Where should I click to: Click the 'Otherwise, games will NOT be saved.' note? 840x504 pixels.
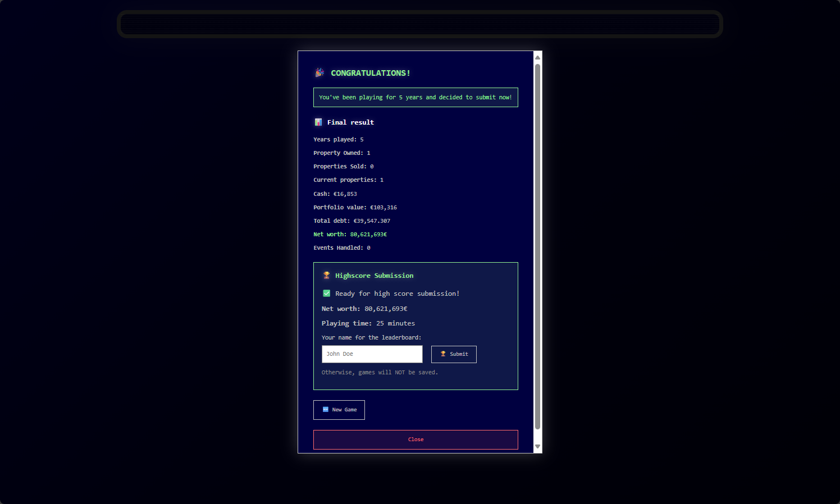[380, 373]
